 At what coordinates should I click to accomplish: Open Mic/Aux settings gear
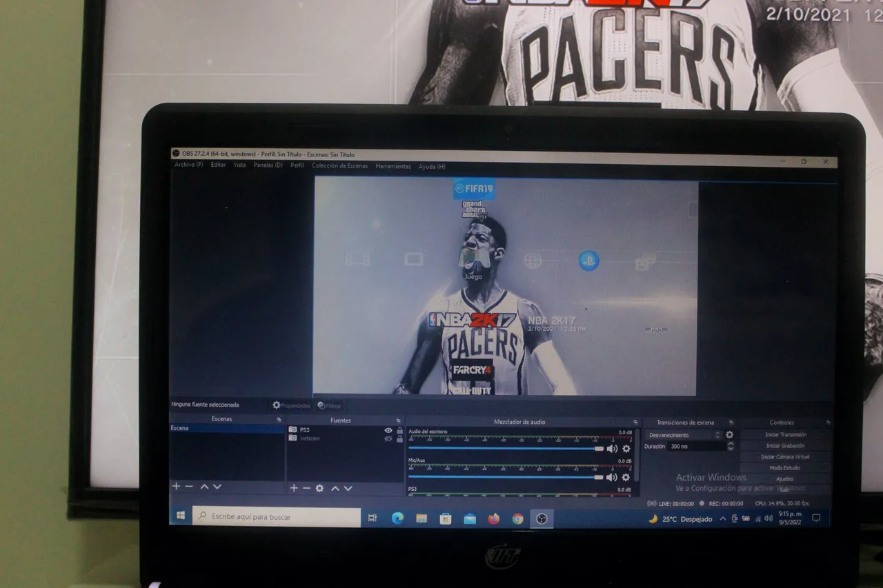pos(626,477)
